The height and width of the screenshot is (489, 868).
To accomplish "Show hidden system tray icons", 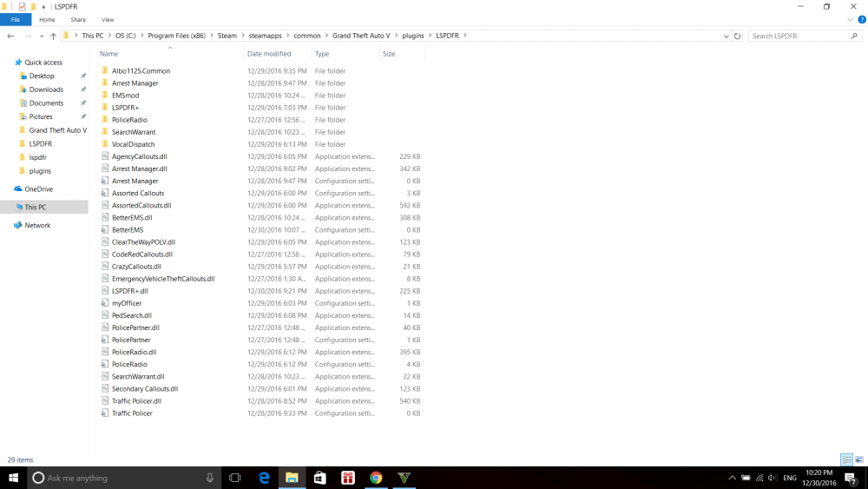I will (x=732, y=478).
